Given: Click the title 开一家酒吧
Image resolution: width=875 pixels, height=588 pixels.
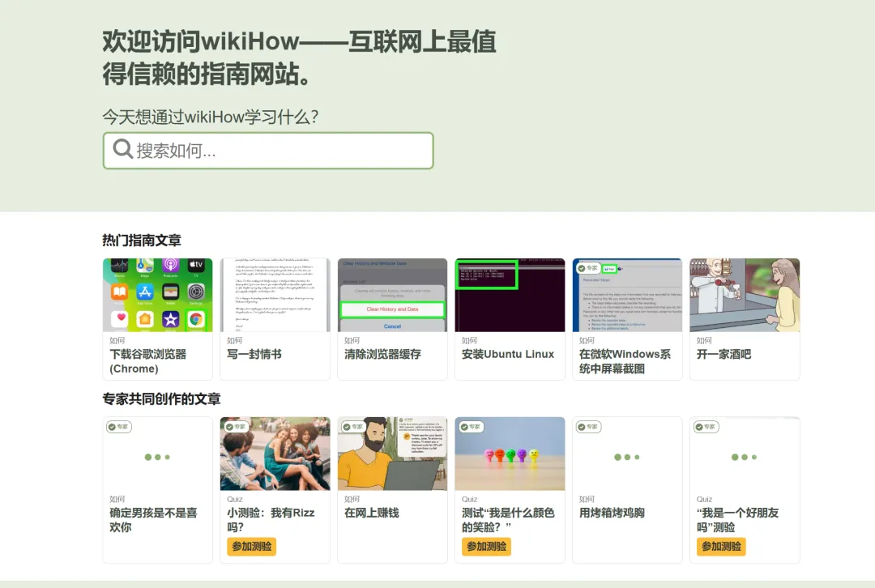Looking at the screenshot, I should pos(723,354).
